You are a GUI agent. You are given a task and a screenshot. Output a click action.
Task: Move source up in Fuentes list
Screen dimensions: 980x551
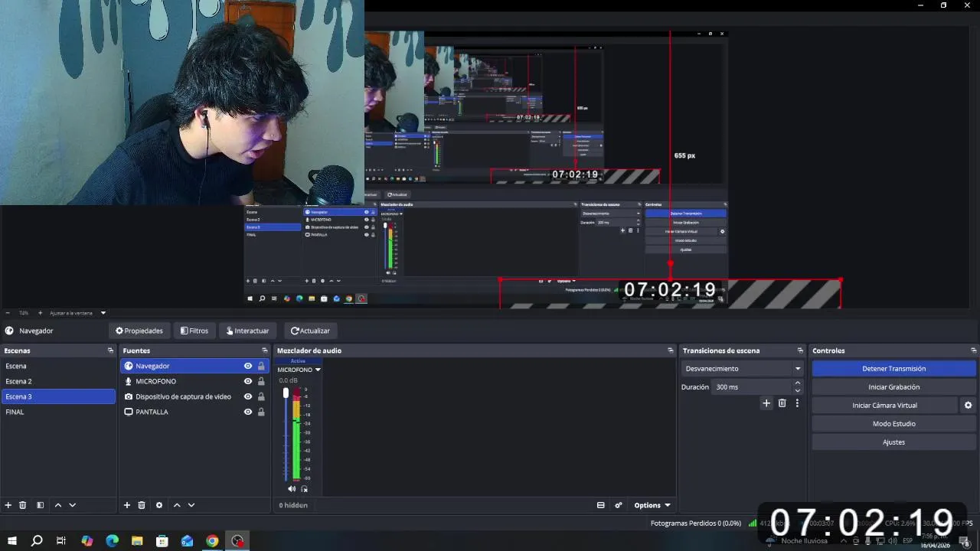click(177, 505)
